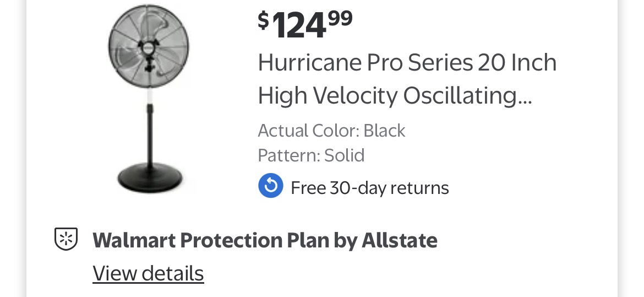Click the Pattern: Solid label
This screenshot has width=644, height=297.
click(x=311, y=155)
